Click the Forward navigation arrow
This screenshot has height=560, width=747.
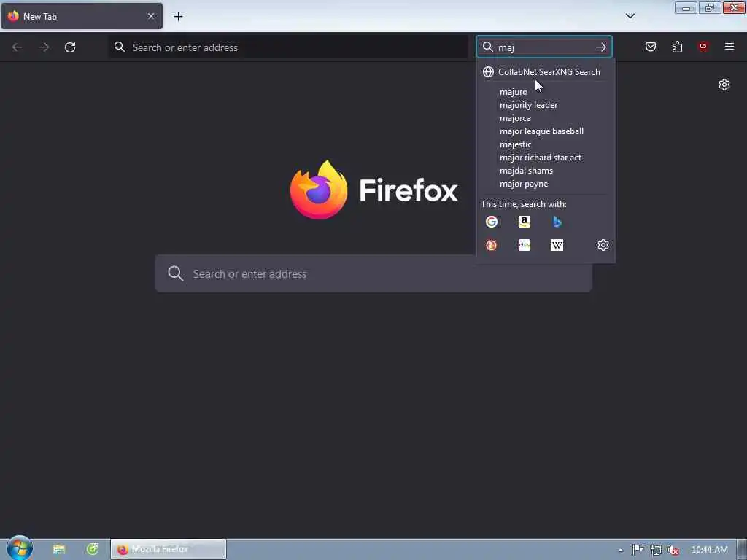[44, 47]
